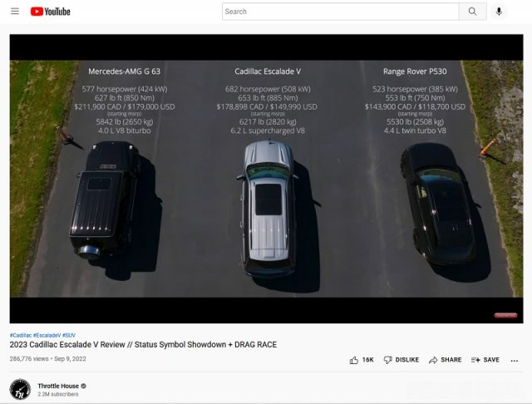Click Mercedes-AMG G 63 label in video

124,71
